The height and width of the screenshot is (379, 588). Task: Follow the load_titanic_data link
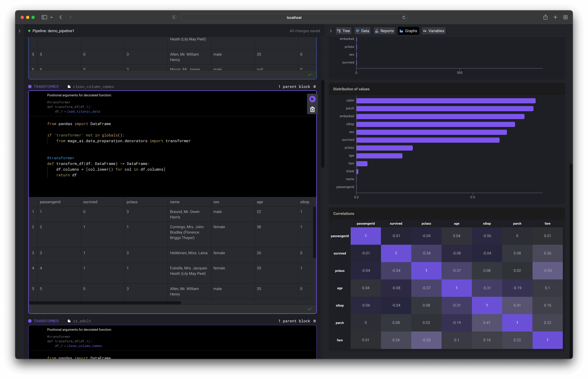(83, 112)
